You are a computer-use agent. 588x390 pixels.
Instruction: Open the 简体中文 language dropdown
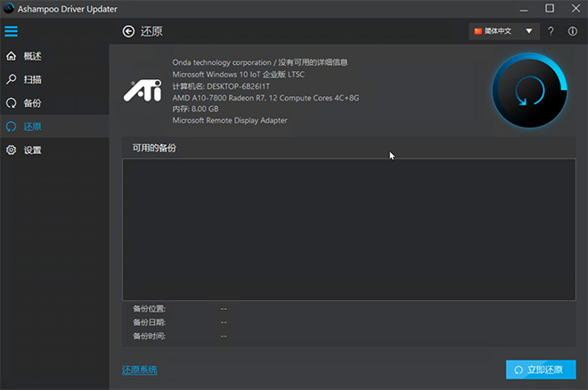504,31
